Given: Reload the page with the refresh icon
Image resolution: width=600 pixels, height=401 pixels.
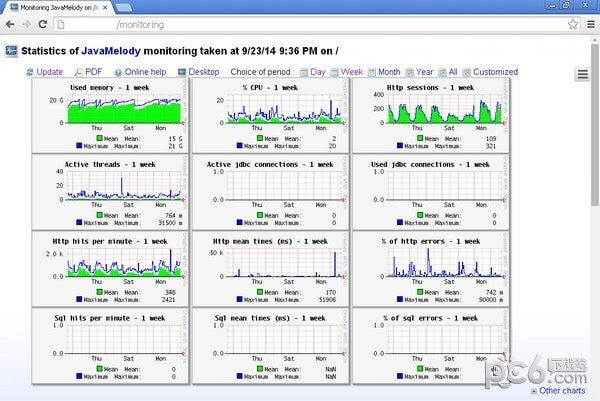Looking at the screenshot, I should (x=43, y=24).
